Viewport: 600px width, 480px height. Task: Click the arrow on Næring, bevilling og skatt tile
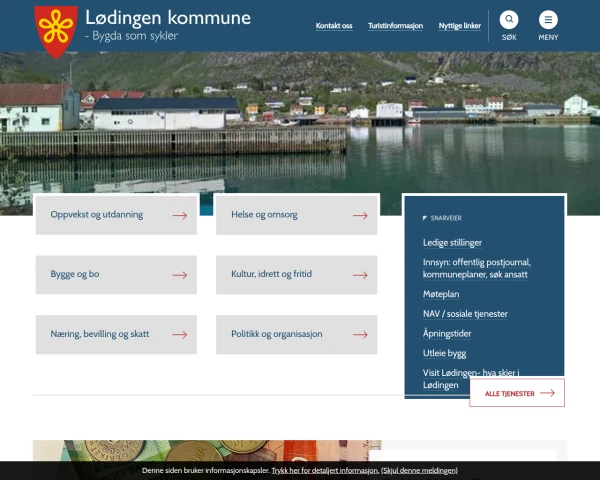tap(179, 335)
